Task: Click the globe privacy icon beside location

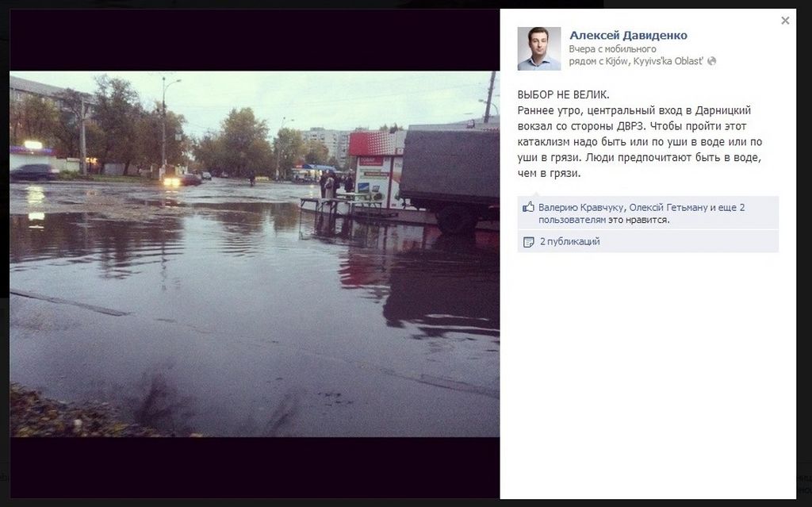Action: (x=712, y=61)
